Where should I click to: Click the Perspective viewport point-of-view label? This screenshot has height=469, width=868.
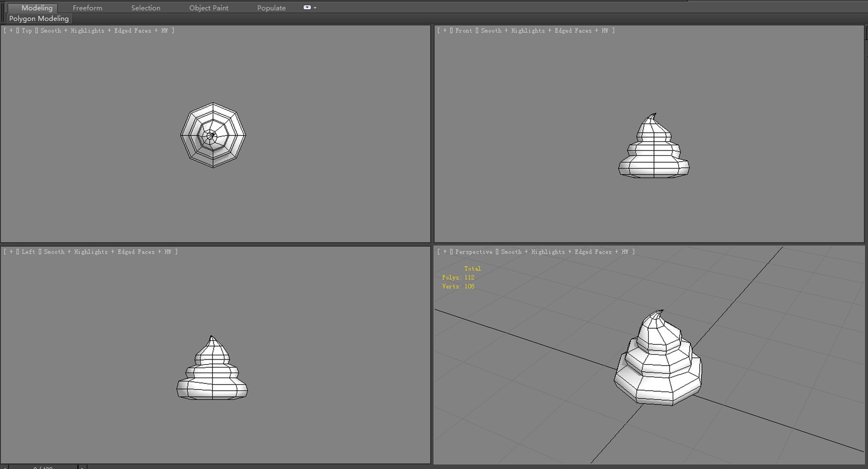click(x=474, y=252)
